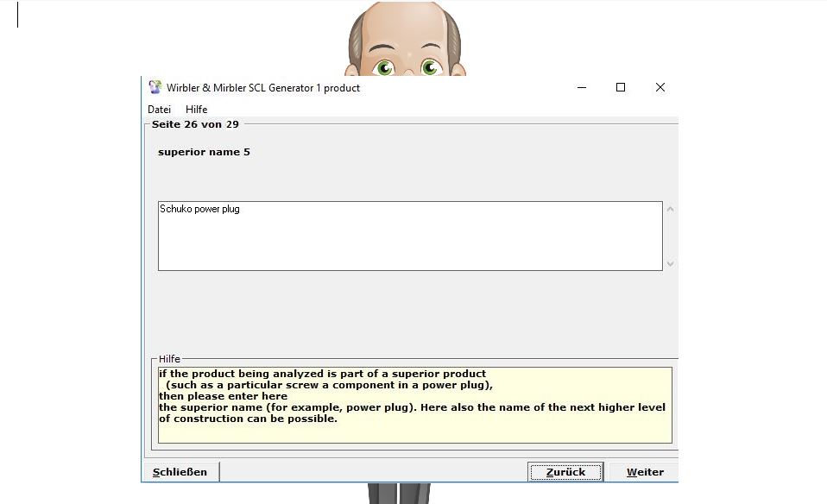
Task: Proceed with the Weiter button
Action: (x=644, y=472)
